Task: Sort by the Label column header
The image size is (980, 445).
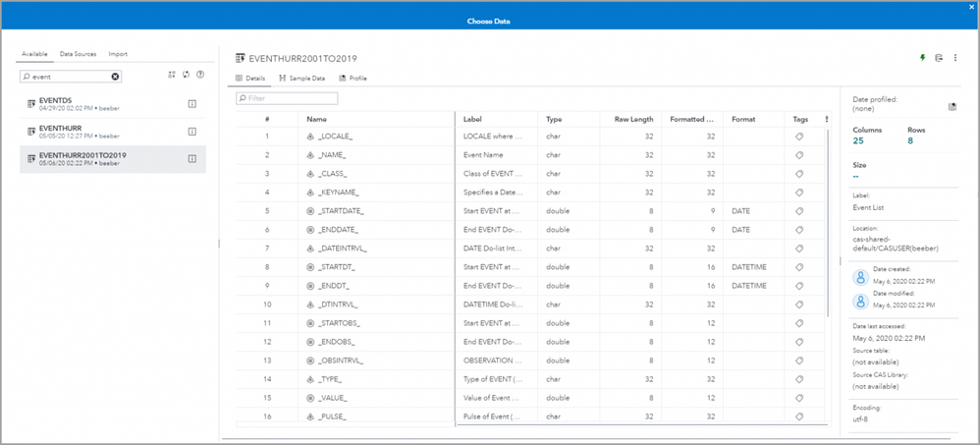Action: point(471,120)
